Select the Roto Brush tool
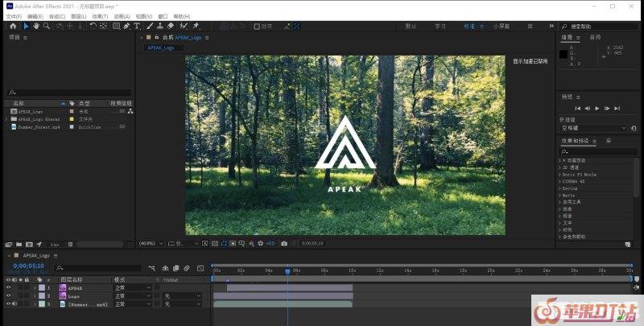This screenshot has width=644, height=326. (x=184, y=26)
